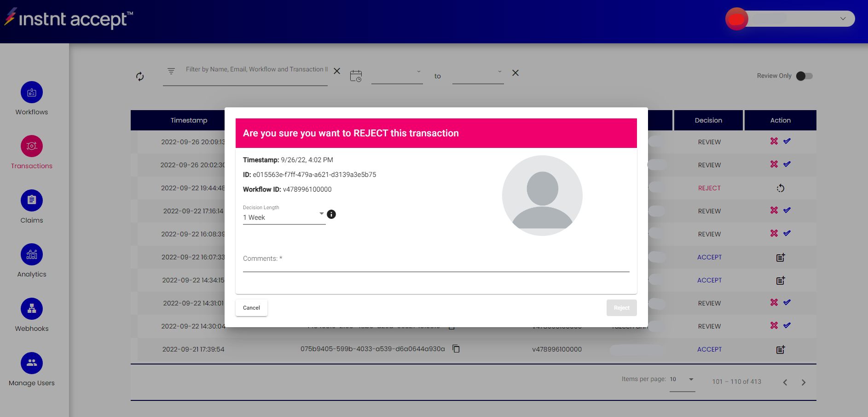Open the Analytics sidebar icon
Screen dimensions: 868x417
pos(32,254)
